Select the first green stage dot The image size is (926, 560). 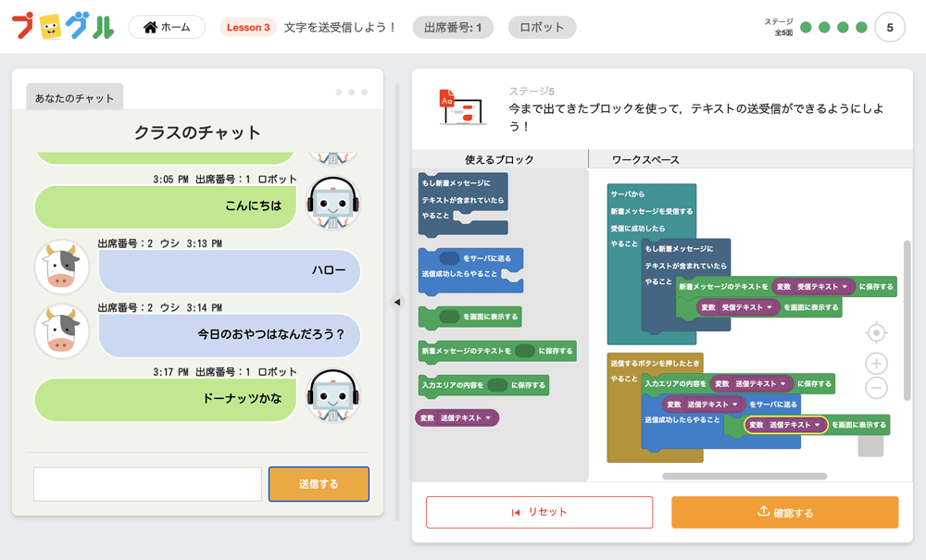click(x=806, y=27)
